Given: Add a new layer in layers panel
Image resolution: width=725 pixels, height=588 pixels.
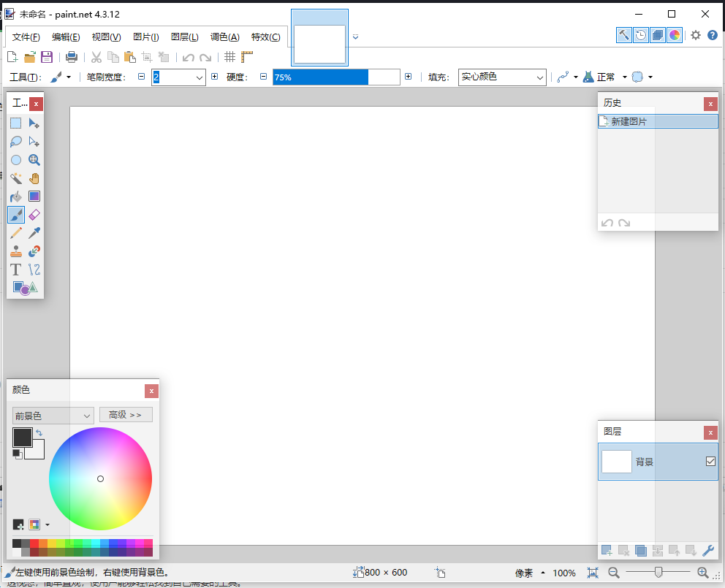Looking at the screenshot, I should tap(607, 551).
